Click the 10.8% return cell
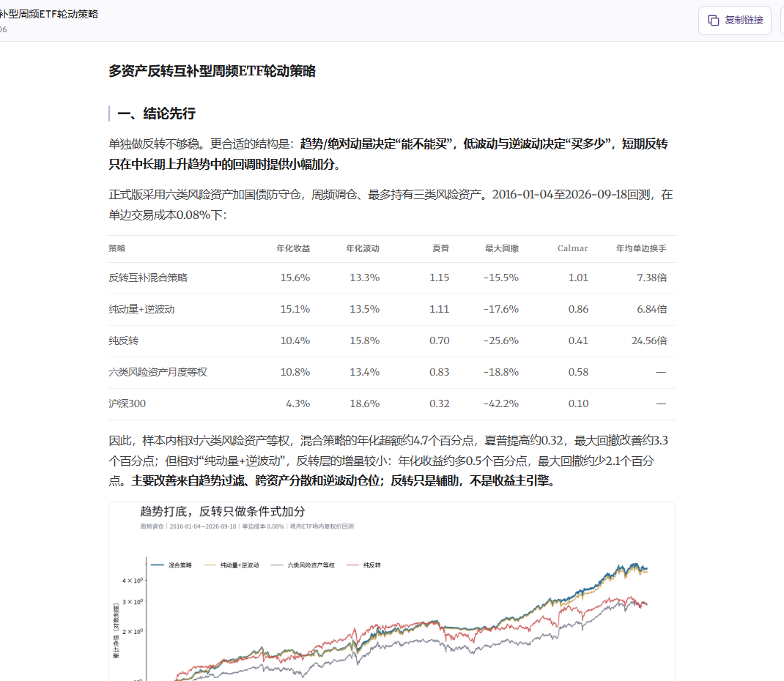The image size is (784, 681). click(295, 372)
